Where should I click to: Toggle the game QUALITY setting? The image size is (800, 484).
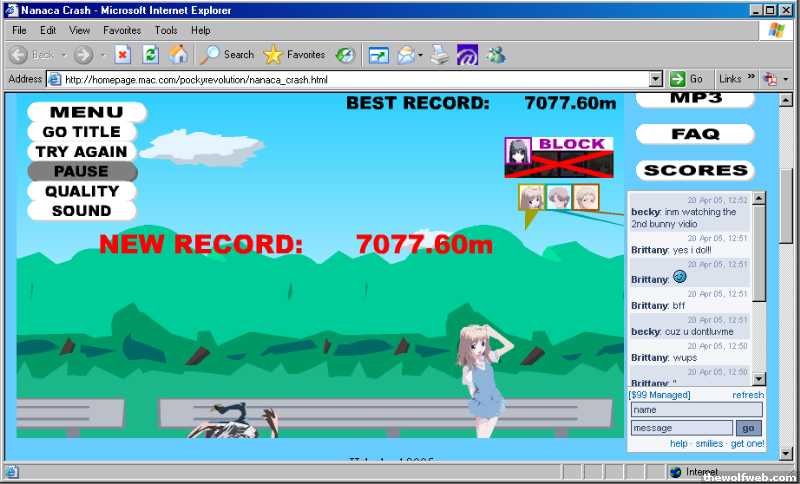coord(81,191)
